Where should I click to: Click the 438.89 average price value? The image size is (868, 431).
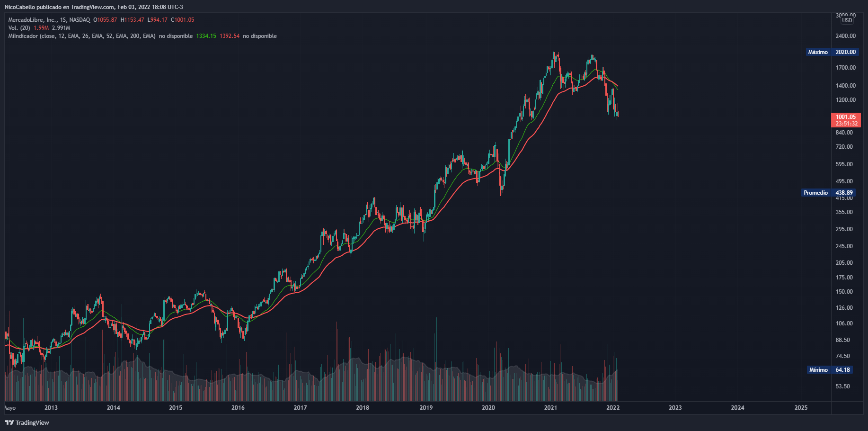844,193
